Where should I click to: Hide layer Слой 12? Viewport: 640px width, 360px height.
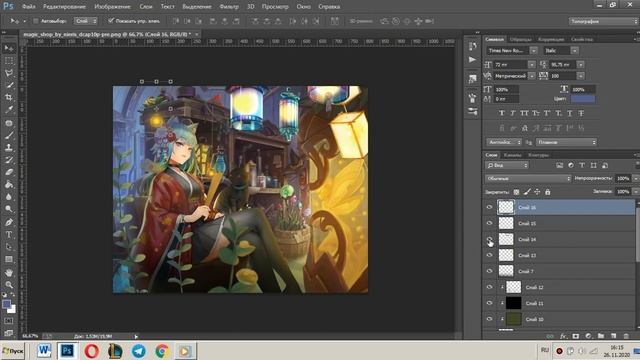tap(489, 287)
